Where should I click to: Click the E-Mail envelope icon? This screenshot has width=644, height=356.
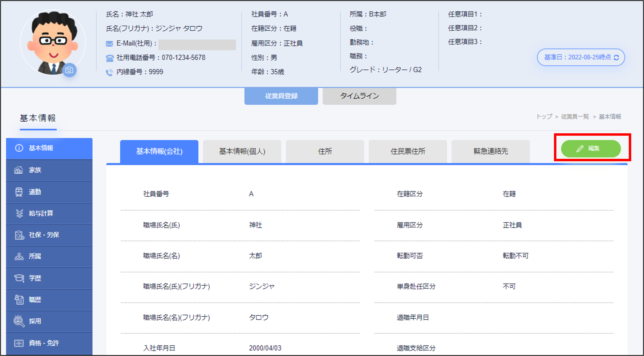[109, 44]
